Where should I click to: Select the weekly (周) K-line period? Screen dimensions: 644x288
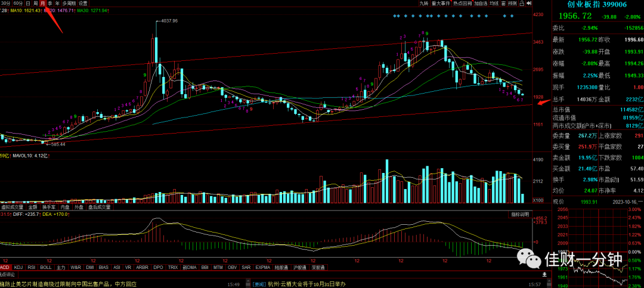click(x=36, y=3)
